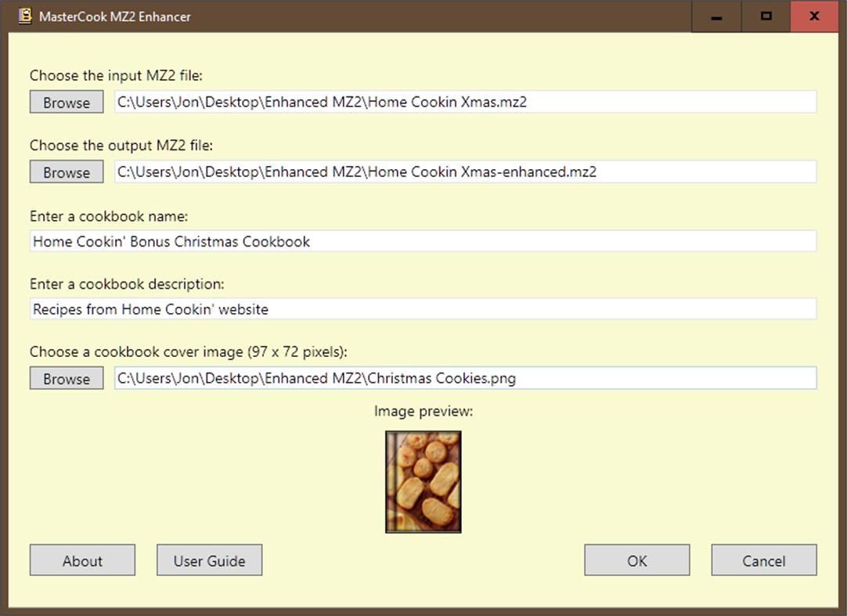Select the input file path field
Image resolution: width=847 pixels, height=616 pixels.
(x=465, y=102)
